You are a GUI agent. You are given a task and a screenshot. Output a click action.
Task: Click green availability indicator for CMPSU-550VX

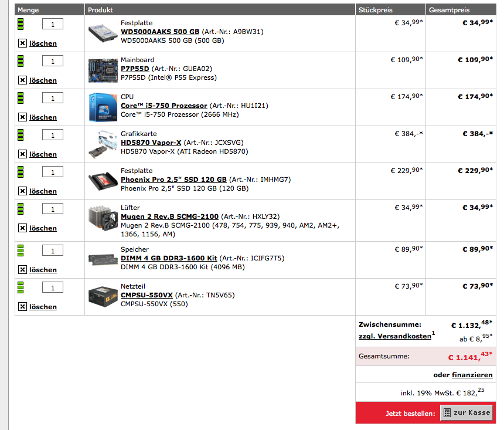(21, 287)
